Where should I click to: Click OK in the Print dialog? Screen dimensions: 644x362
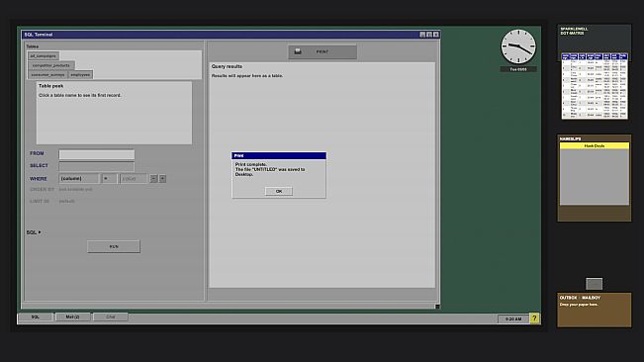coord(278,191)
